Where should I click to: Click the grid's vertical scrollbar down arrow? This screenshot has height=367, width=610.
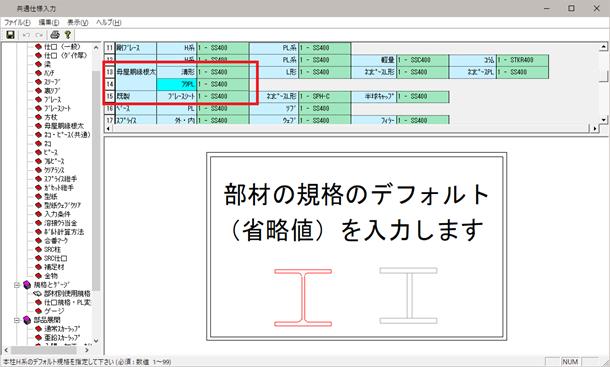(603, 120)
